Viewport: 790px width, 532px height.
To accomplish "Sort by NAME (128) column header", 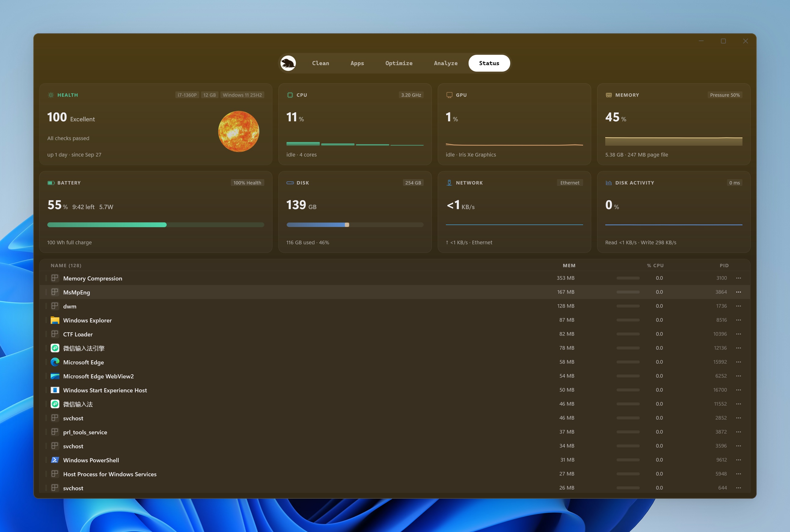I will [66, 266].
